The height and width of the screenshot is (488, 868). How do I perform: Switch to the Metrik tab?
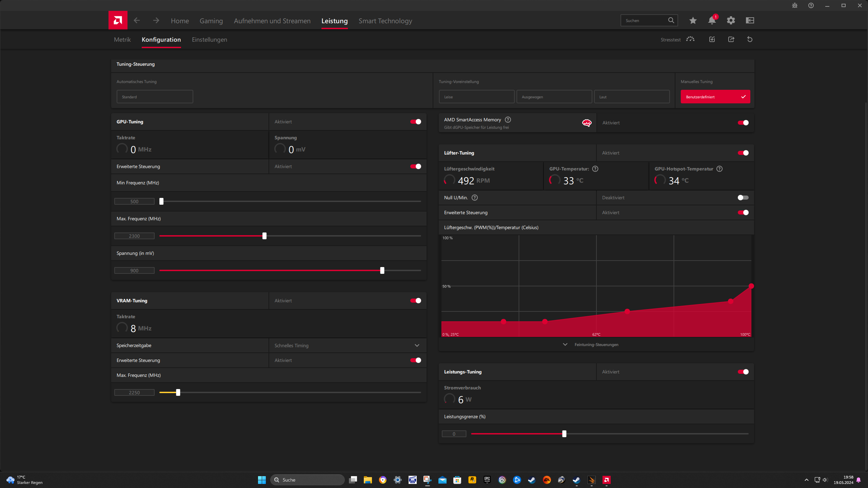coord(122,40)
